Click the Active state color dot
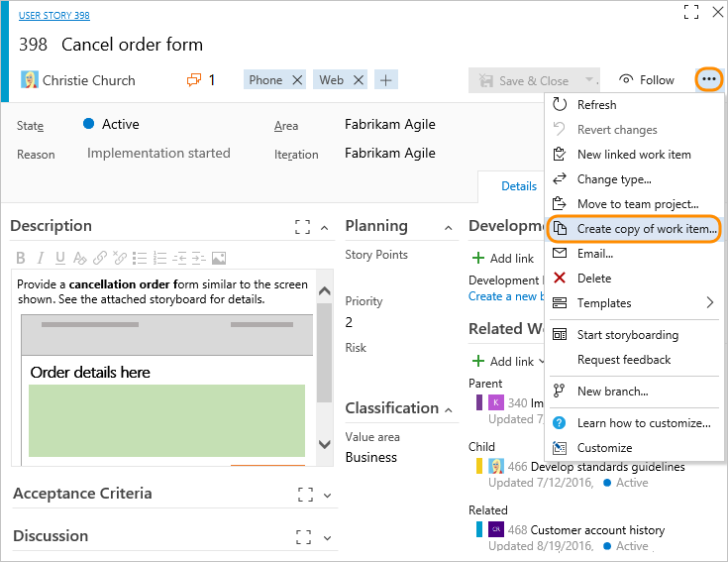 [89, 124]
